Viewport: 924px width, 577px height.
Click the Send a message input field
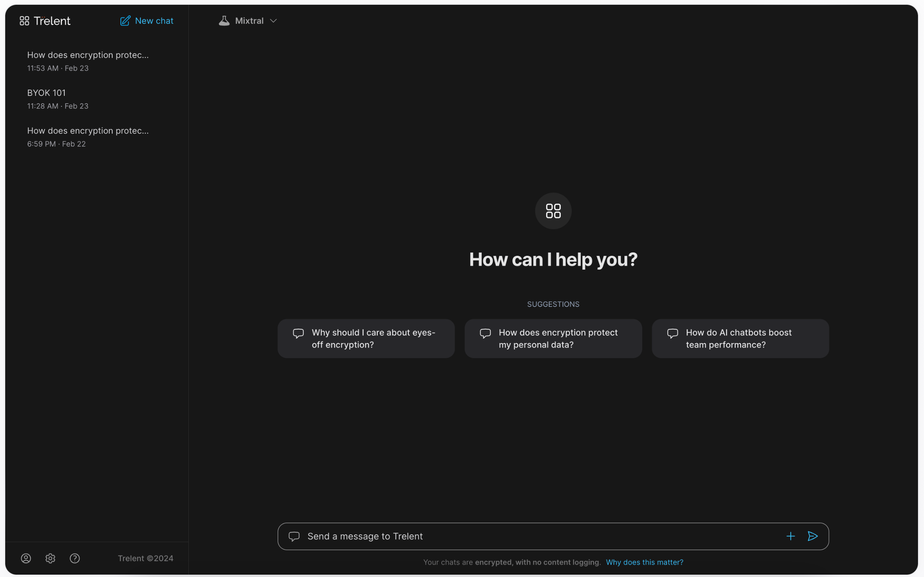click(531, 536)
